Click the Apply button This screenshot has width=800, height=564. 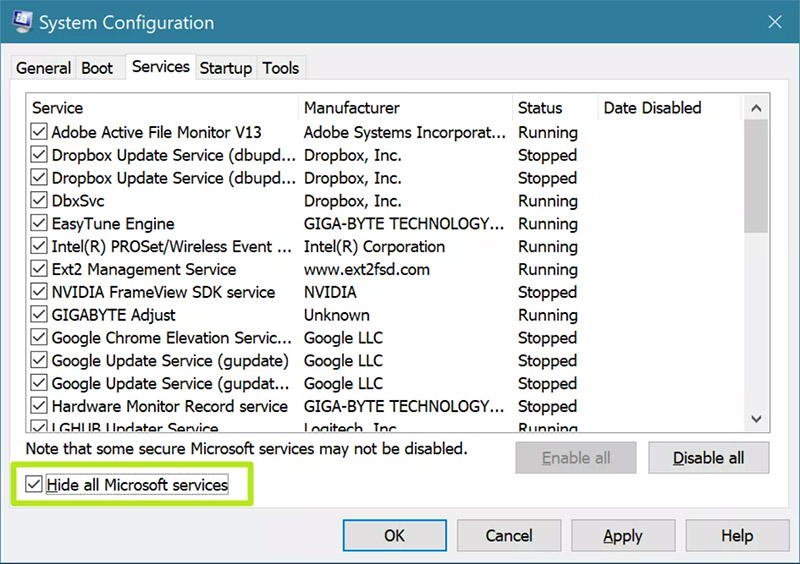tap(623, 535)
